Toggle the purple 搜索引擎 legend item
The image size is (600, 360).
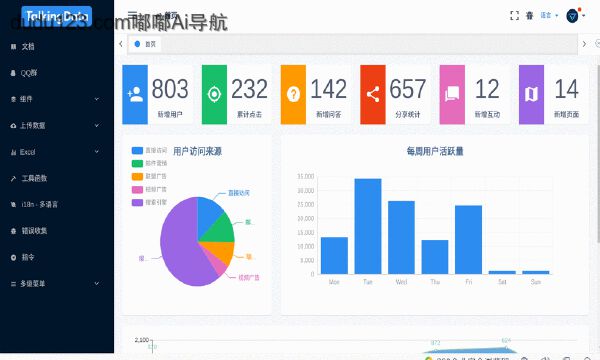(149, 202)
